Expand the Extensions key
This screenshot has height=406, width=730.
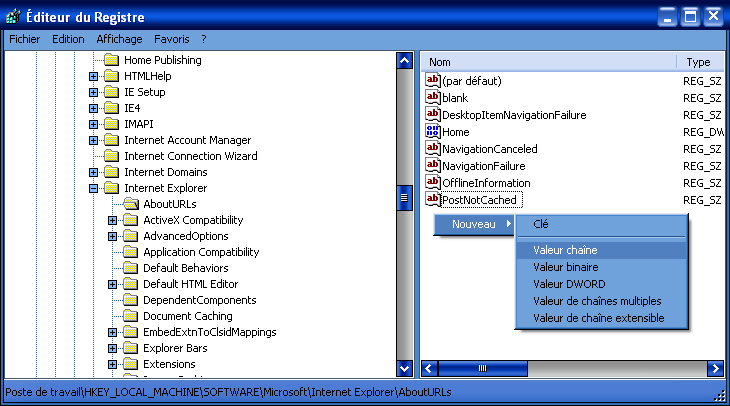coord(113,364)
